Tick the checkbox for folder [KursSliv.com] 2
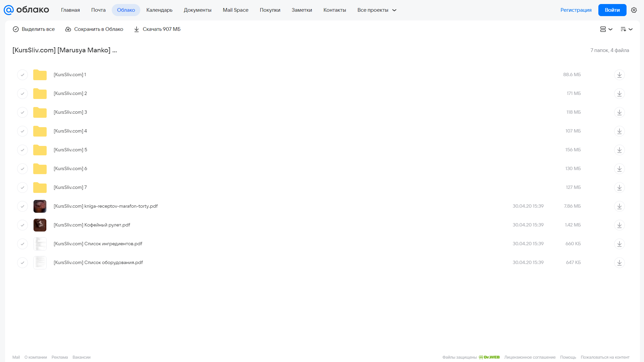644x362 pixels. 22,93
